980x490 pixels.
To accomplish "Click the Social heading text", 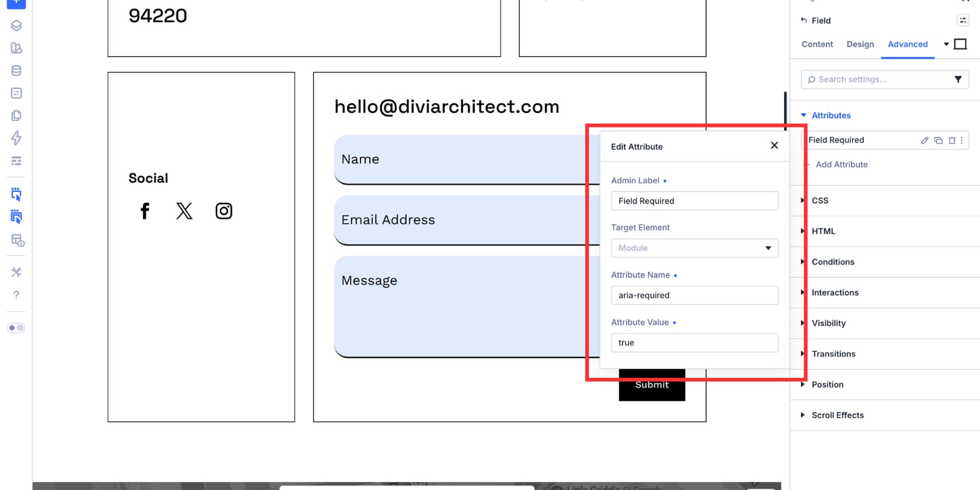I will coord(148,178).
